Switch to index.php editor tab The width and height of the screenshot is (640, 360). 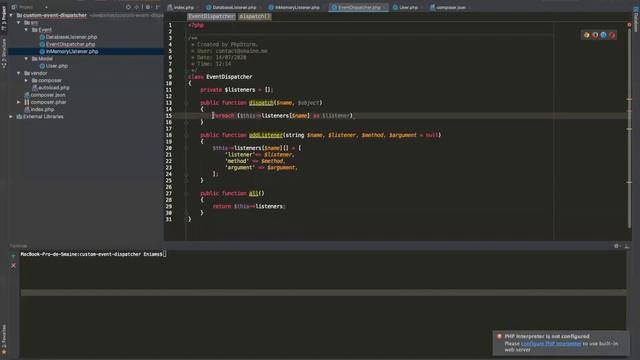coord(182,7)
